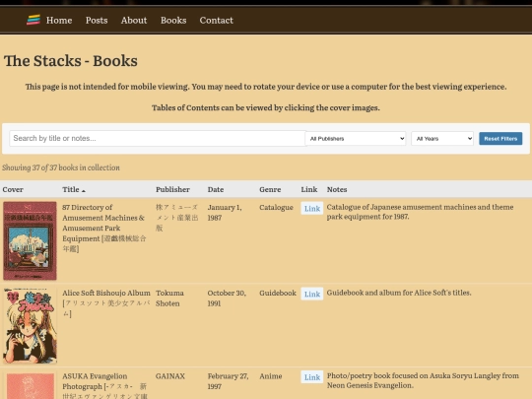
Task: Click the Catalogue of Japanese amusement machines note
Action: pyautogui.click(x=420, y=212)
